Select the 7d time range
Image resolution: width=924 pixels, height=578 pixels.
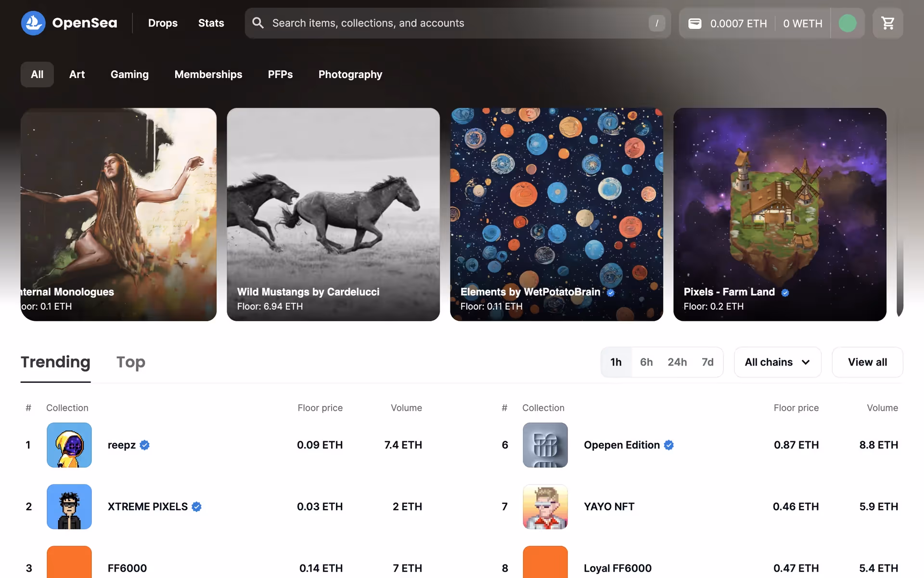tap(707, 362)
